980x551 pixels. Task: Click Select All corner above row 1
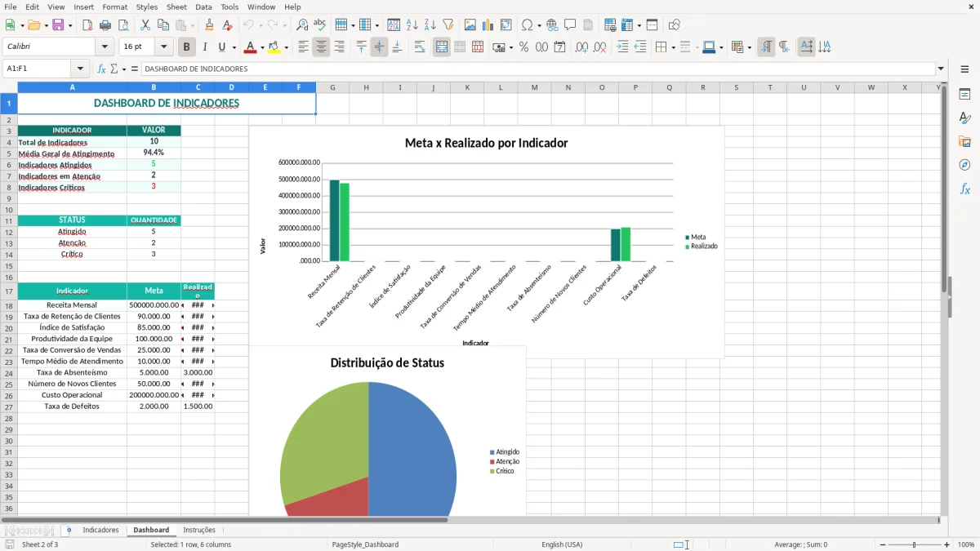tap(8, 87)
